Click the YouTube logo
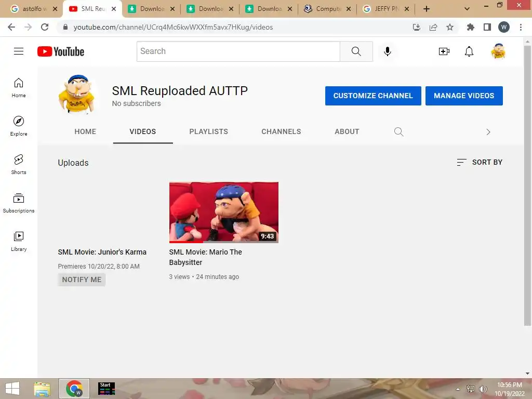Screen dimensions: 532x399 [x=61, y=51]
